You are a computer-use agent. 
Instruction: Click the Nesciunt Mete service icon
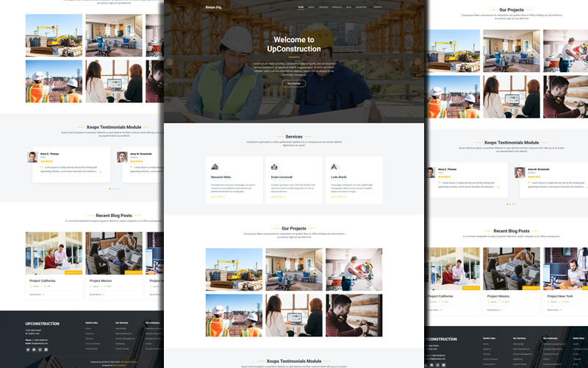pyautogui.click(x=215, y=167)
